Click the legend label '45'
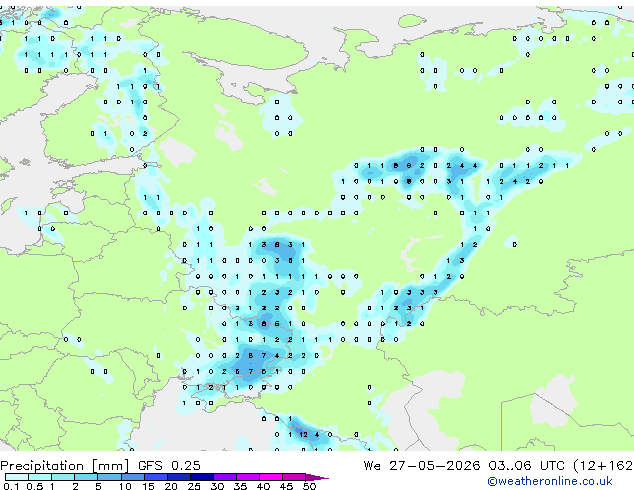This screenshot has width=634, height=490. [286, 486]
